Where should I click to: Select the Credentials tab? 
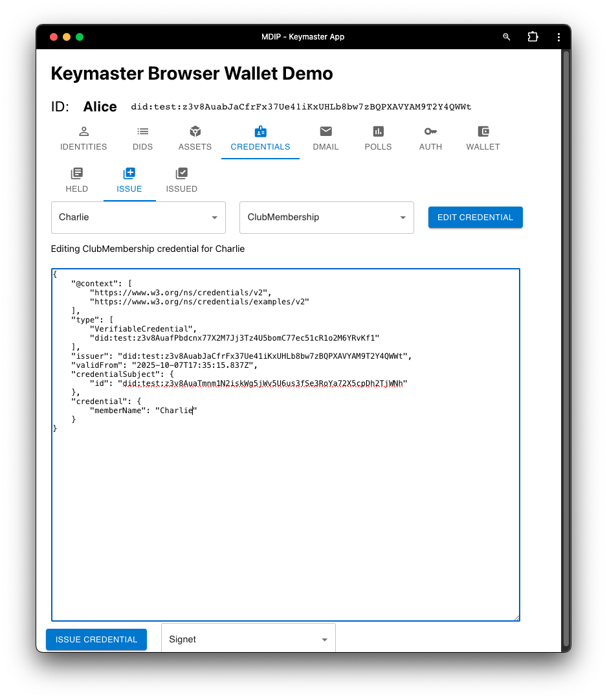260,139
